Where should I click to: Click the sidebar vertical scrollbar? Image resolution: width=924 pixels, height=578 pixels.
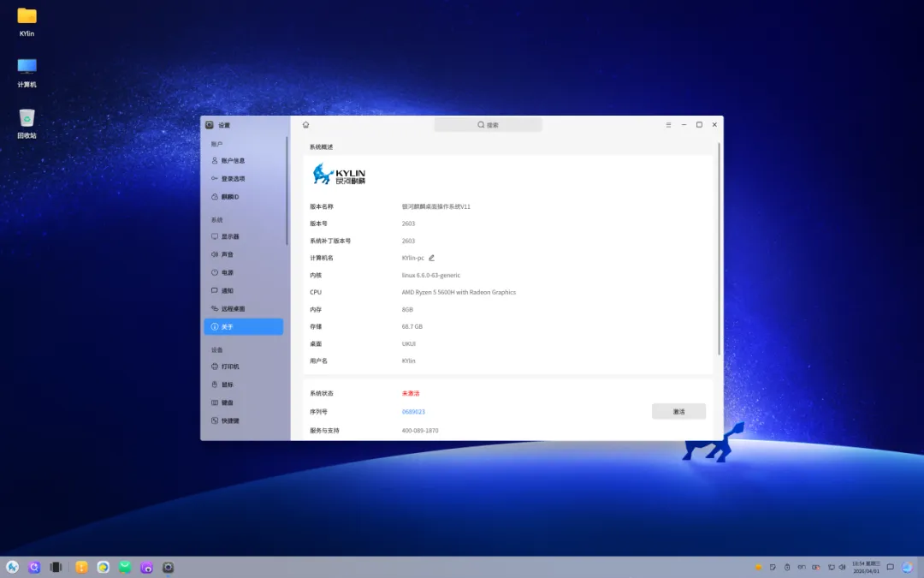coord(287,190)
